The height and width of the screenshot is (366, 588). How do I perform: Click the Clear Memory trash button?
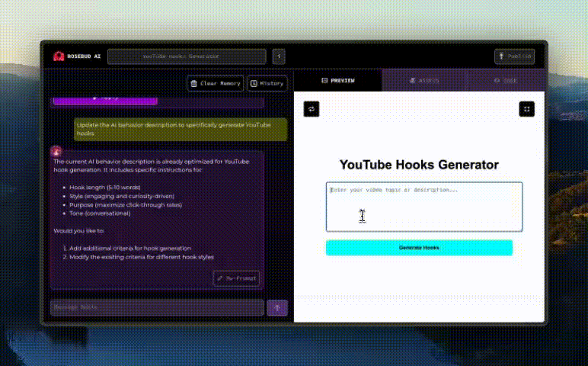pos(215,83)
